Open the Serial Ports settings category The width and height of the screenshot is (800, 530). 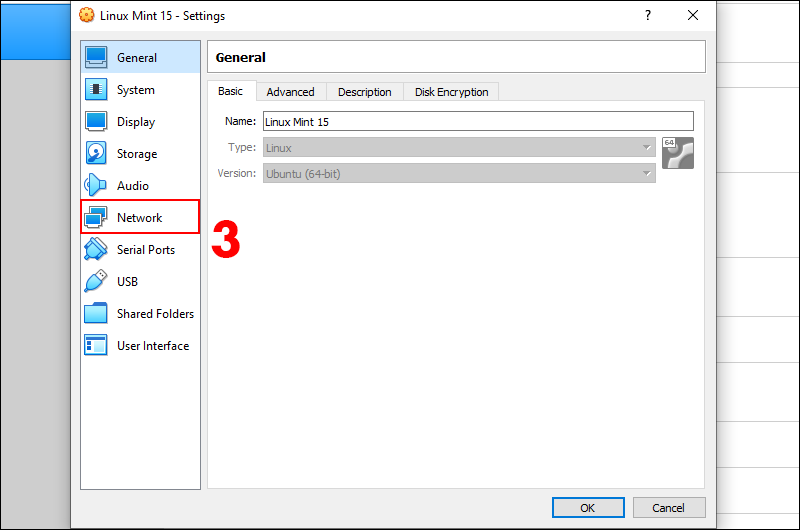pos(140,249)
